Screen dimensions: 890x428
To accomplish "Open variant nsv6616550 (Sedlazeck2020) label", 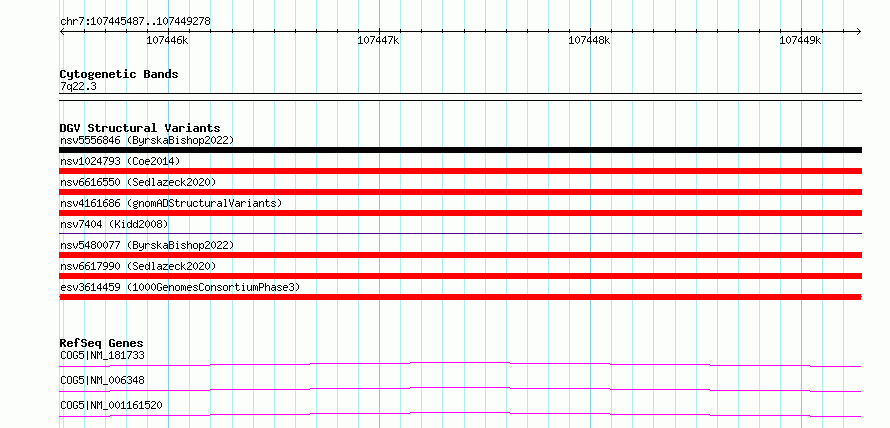I will tap(138, 182).
